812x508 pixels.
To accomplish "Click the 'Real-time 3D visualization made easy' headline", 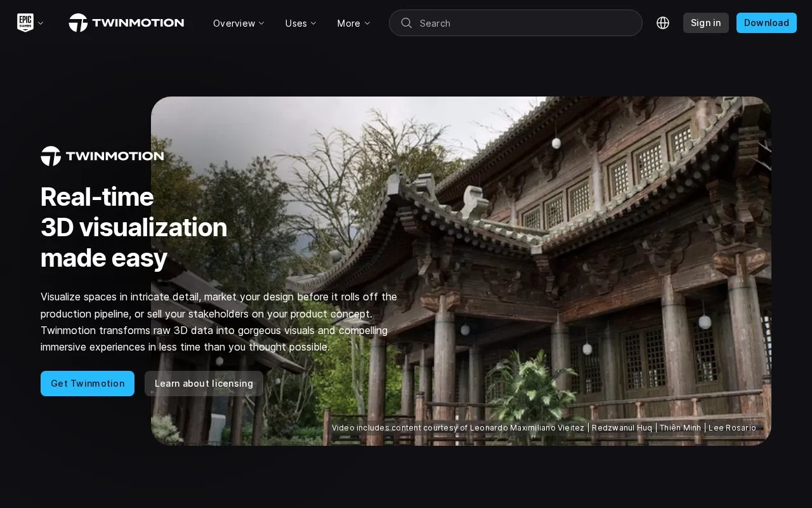I will click(134, 227).
